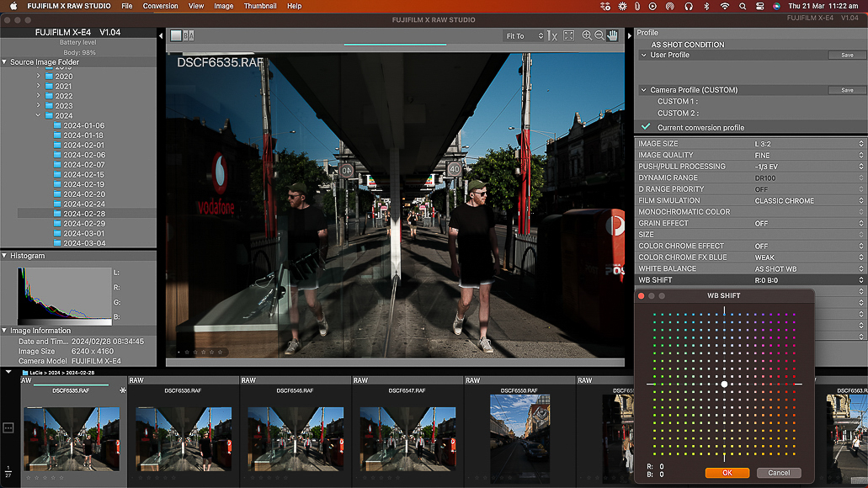Click OK in the WB SHIFT dialog
The height and width of the screenshot is (488, 868).
727,473
